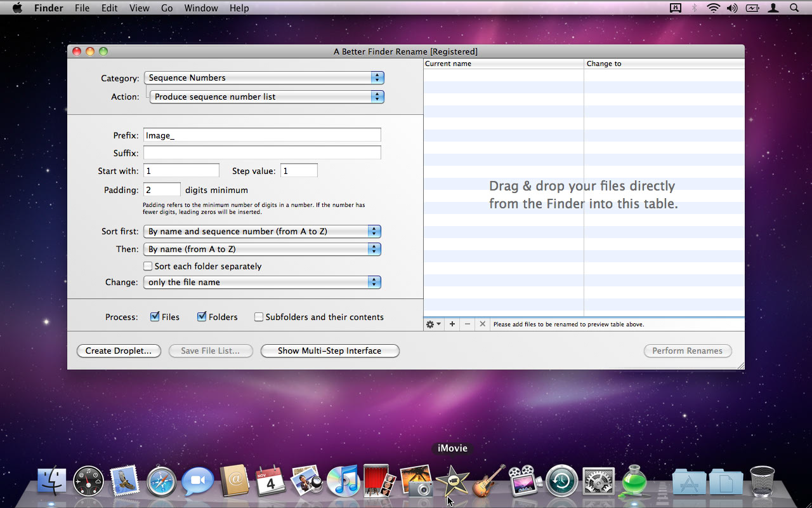Open Photo Booth from the Dock

[x=379, y=481]
